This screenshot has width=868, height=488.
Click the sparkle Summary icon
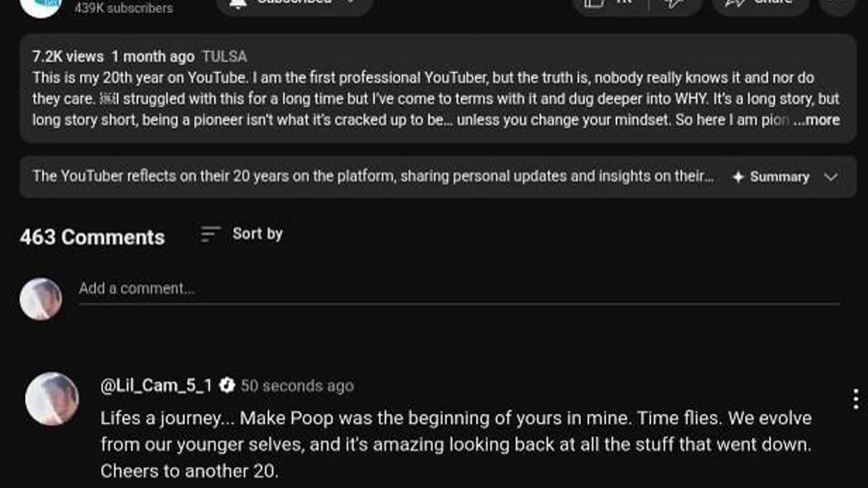tap(738, 177)
